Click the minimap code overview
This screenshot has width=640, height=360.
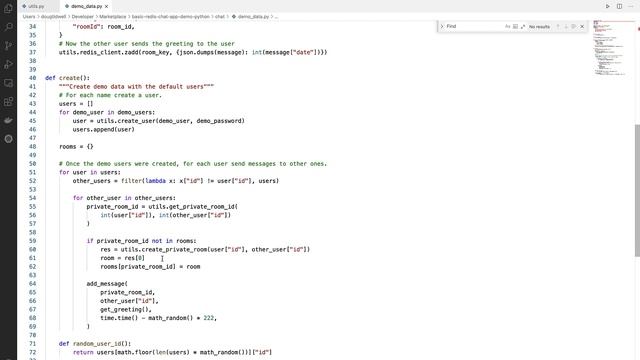(610, 48)
